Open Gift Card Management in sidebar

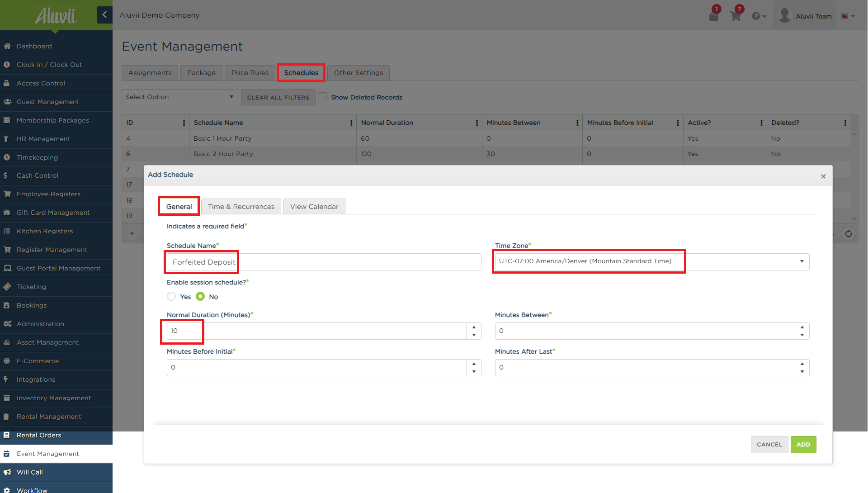tap(56, 213)
